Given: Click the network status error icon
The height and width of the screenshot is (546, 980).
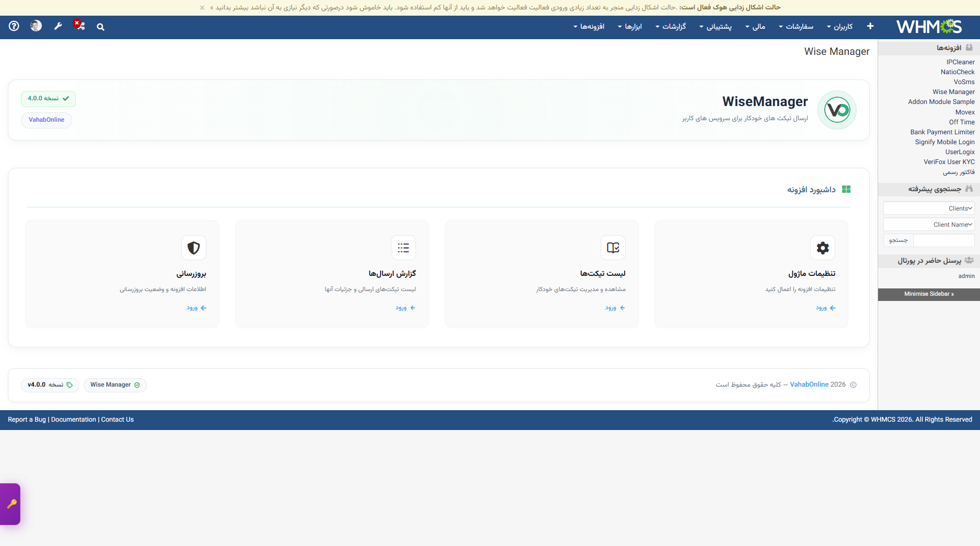Looking at the screenshot, I should (79, 25).
